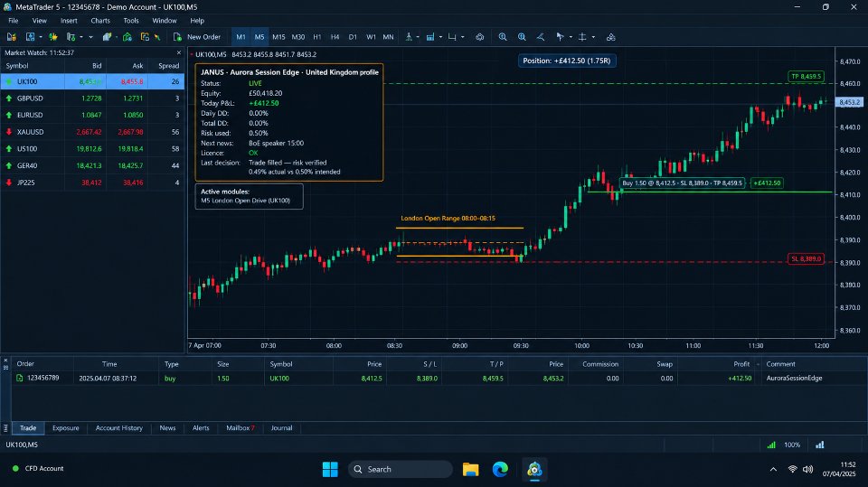The image size is (868, 487).
Task: Click the blue chart profile icon in toolbar
Action: [x=31, y=37]
